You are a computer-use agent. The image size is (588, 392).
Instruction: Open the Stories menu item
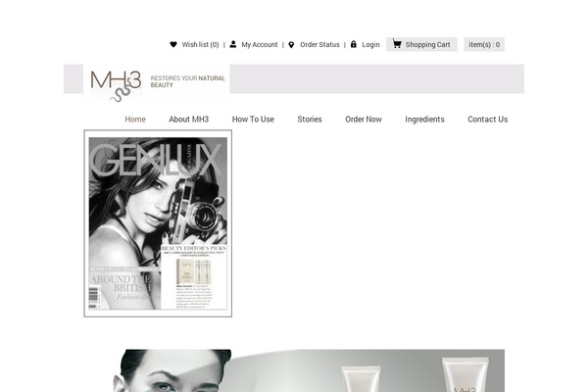pyautogui.click(x=310, y=120)
